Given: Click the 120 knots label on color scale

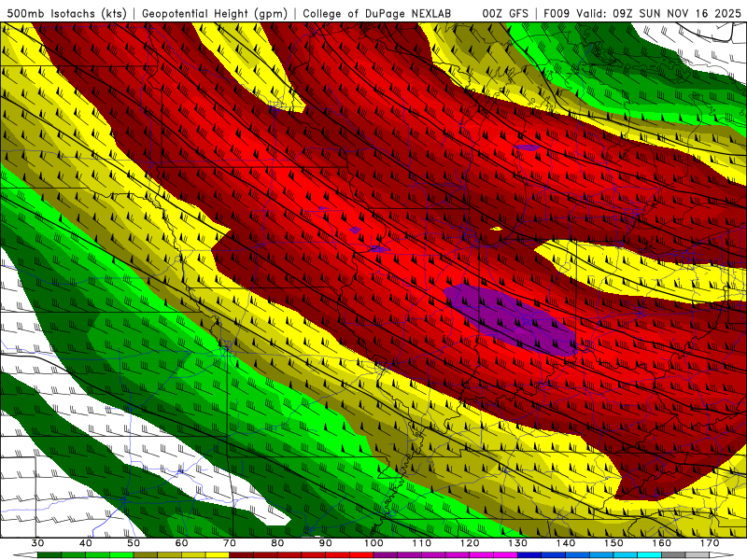Looking at the screenshot, I should tap(470, 543).
